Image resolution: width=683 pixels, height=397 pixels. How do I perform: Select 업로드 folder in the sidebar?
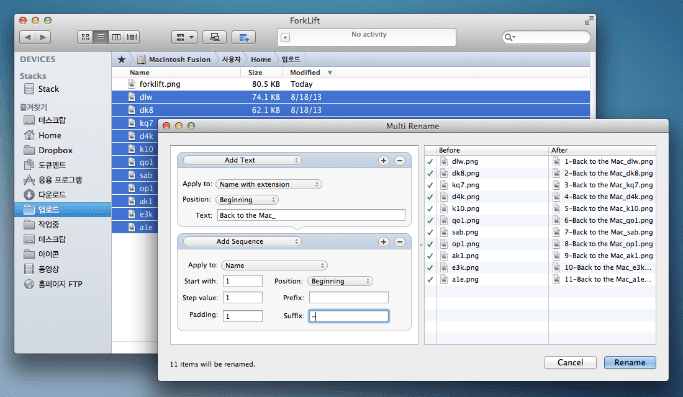pos(63,210)
